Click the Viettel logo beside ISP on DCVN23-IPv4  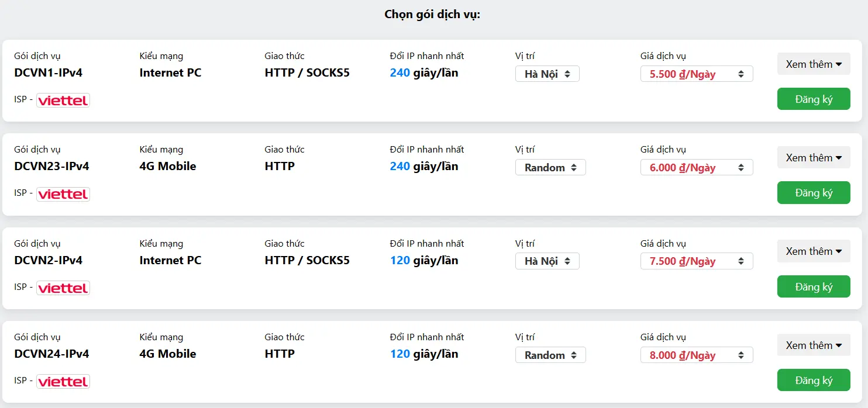[63, 193]
